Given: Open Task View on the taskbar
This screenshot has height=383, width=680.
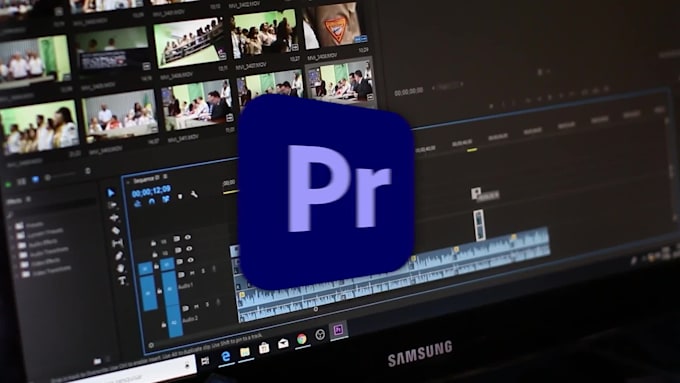Looking at the screenshot, I should click(x=205, y=361).
